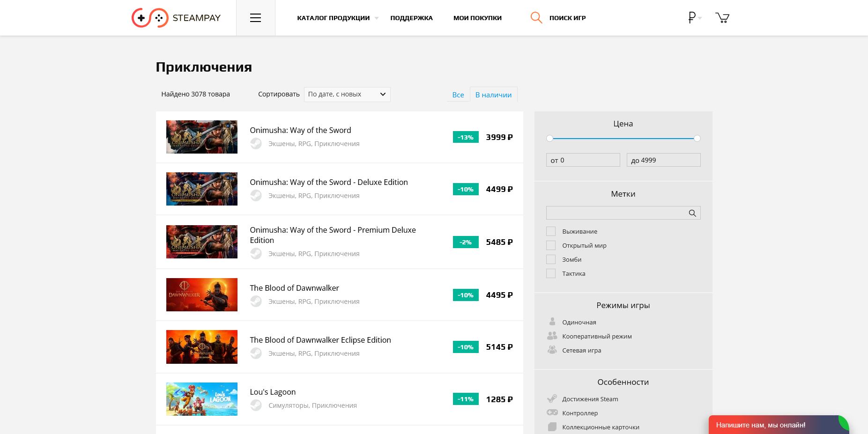Viewport: 868px width, 434px height.
Task: Open Onimusha Deluxe Edition title link
Action: 329,182
